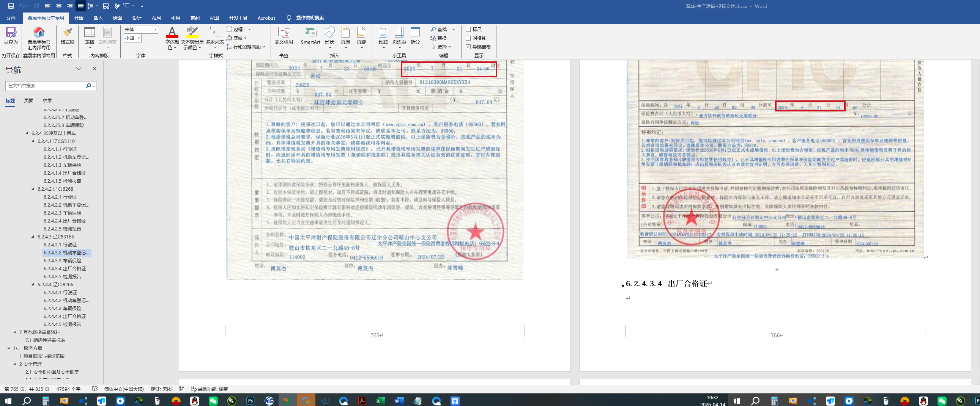Viewport: 980px width, 406px height.
Task: Open the 开发工具 ribbon tab
Action: [238, 18]
